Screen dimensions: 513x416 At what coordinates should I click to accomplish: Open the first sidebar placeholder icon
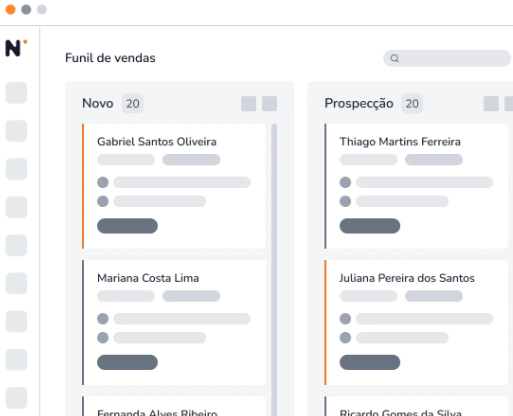coord(16,93)
